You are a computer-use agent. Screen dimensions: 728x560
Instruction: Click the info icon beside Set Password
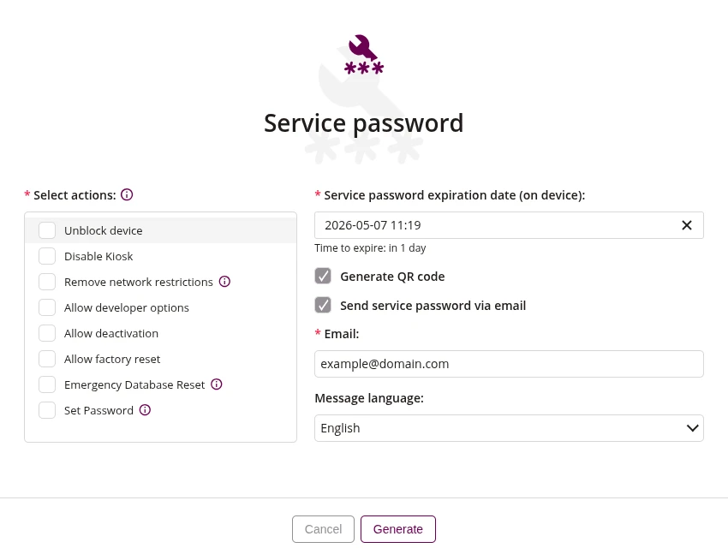tap(145, 409)
